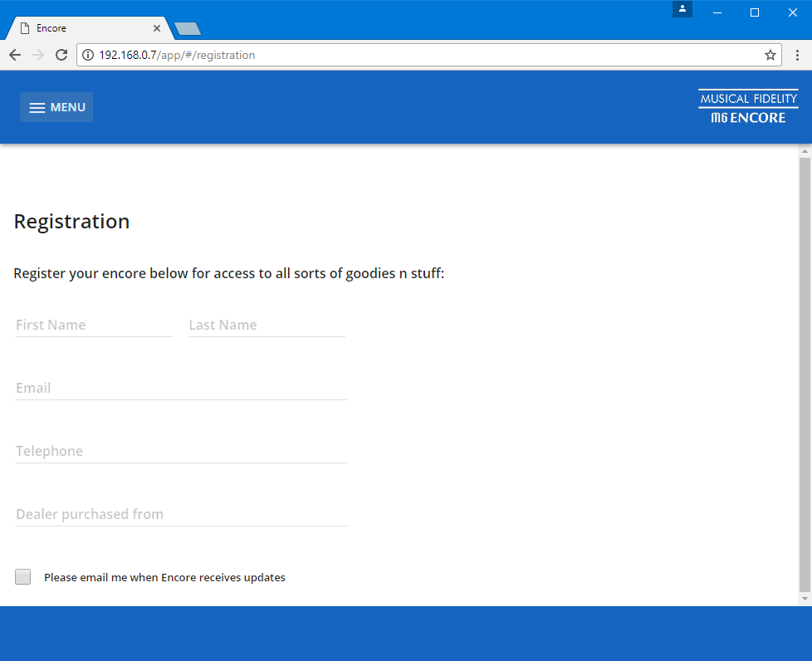Click the First Name field
812x661 pixels.
(94, 325)
